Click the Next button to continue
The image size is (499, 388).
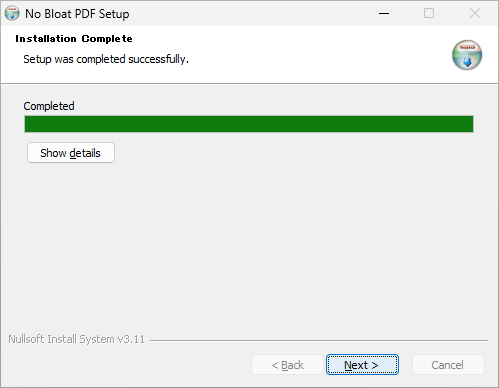tap(362, 365)
